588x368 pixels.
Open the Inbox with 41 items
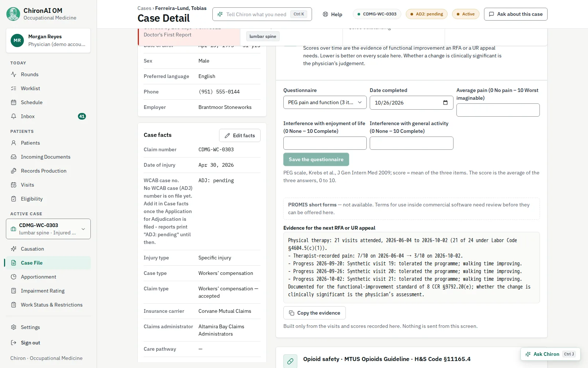pyautogui.click(x=48, y=116)
